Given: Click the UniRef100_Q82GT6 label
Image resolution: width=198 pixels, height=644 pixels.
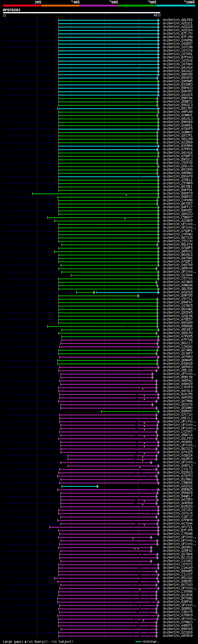Looking at the screenshot, I should click(178, 405).
